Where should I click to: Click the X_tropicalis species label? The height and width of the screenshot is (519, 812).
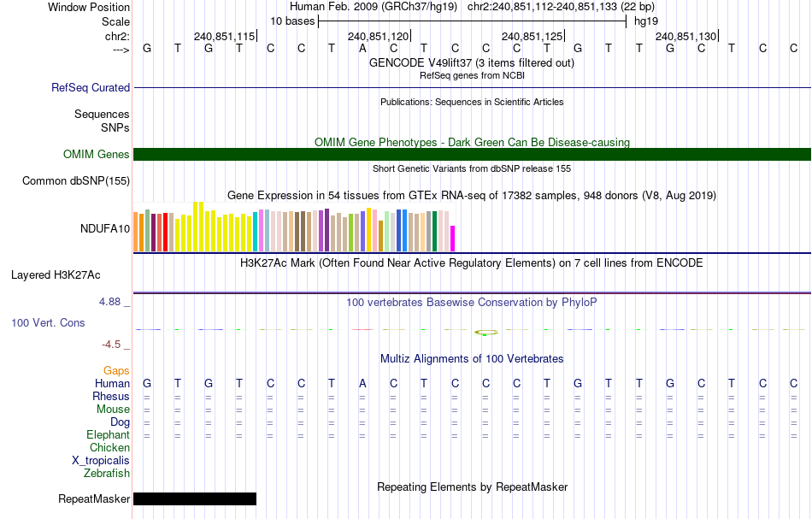[x=101, y=461]
